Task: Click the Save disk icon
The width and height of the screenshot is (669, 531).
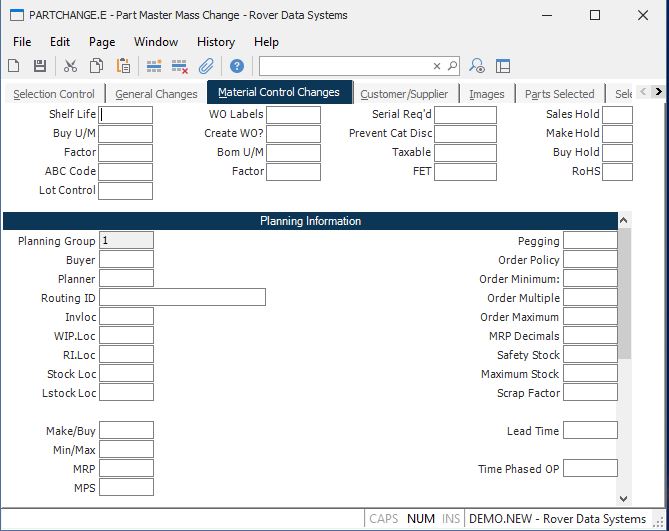Action: click(x=40, y=66)
